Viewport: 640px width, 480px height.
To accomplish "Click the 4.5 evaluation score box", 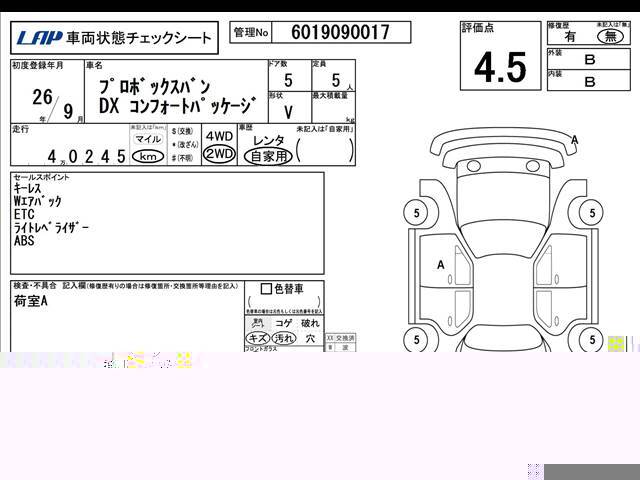I will tap(499, 67).
